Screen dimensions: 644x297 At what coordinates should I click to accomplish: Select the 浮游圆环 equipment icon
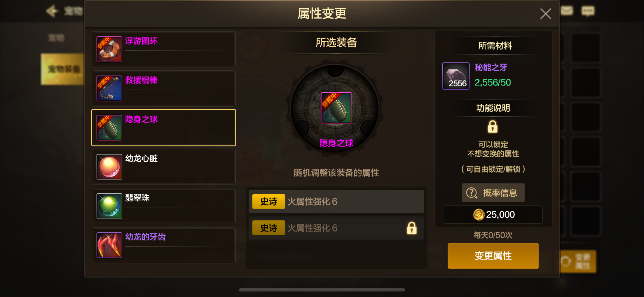coord(109,49)
